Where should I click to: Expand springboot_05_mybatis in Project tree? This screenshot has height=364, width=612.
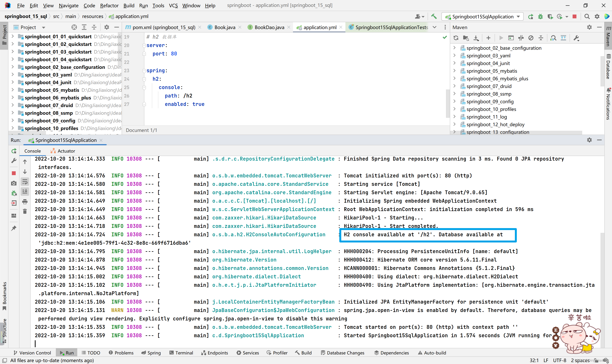[x=13, y=90]
